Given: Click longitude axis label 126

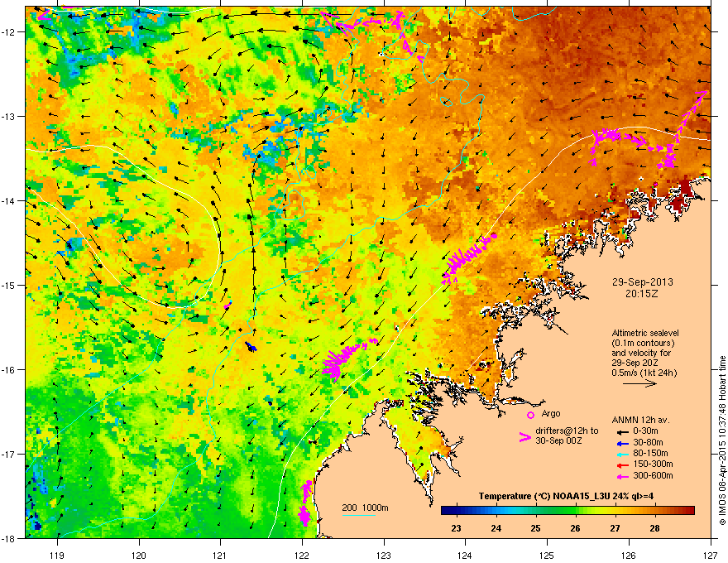Looking at the screenshot, I should pyautogui.click(x=629, y=555).
